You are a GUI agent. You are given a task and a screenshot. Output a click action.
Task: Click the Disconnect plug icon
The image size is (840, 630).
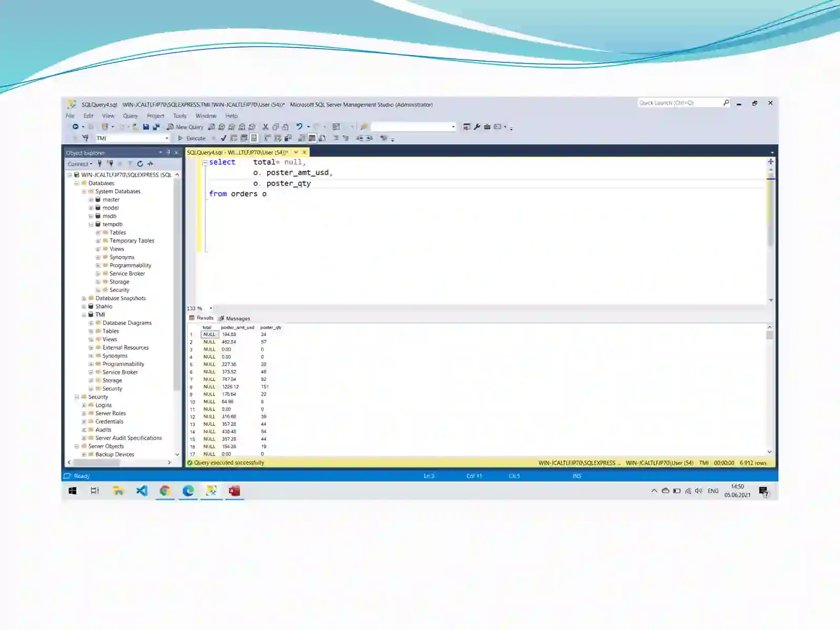click(x=110, y=164)
